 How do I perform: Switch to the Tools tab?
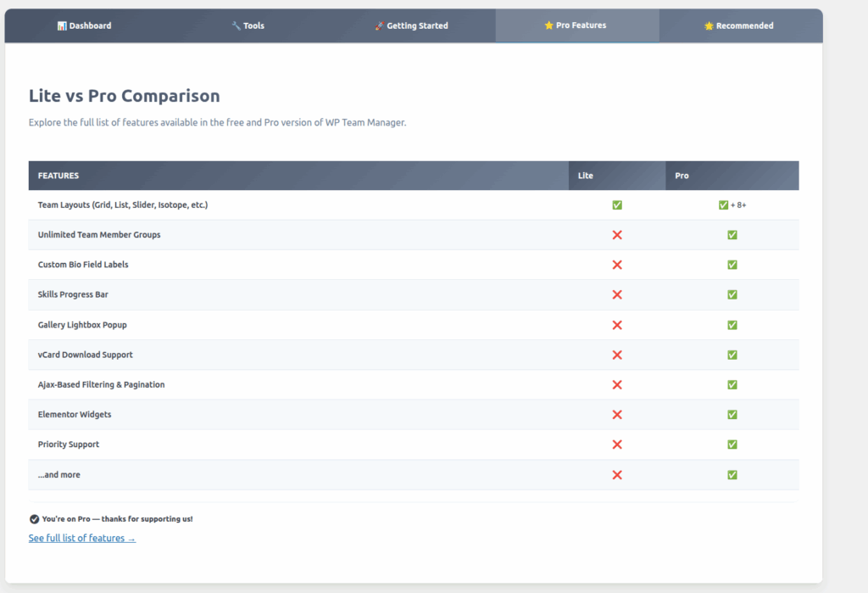[x=248, y=25]
